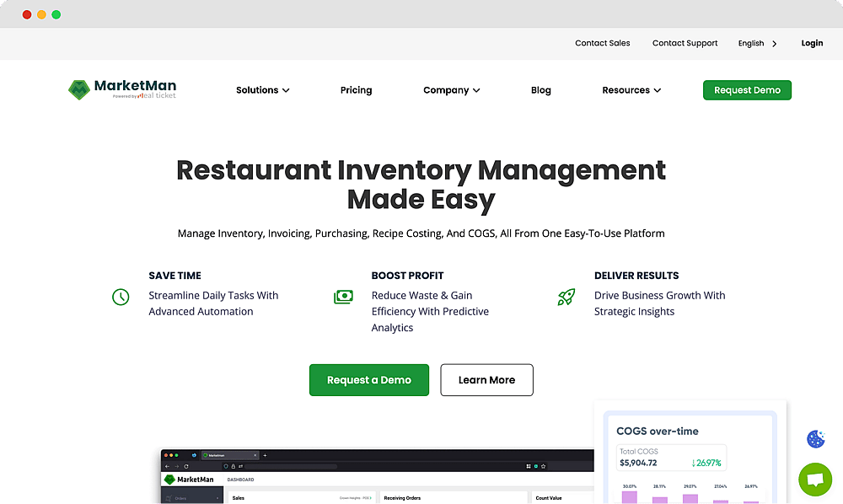This screenshot has height=504, width=843.
Task: Click the 26.97% decrease indicator
Action: click(706, 463)
